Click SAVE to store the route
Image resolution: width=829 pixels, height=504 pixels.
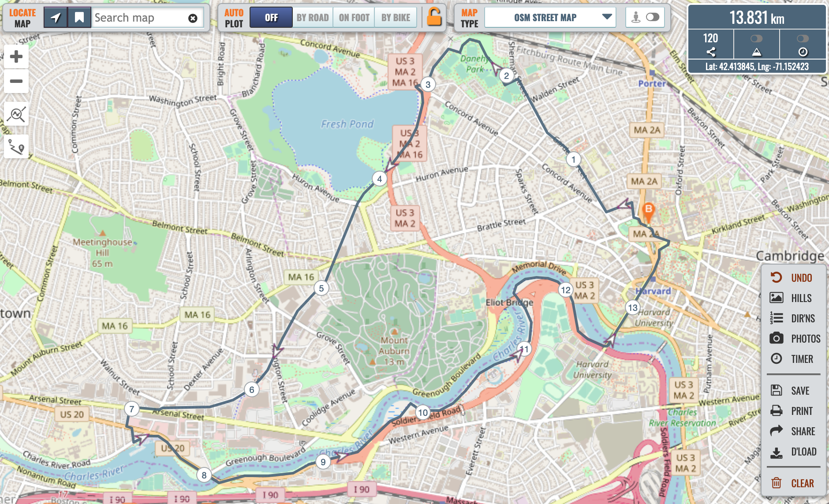(792, 391)
